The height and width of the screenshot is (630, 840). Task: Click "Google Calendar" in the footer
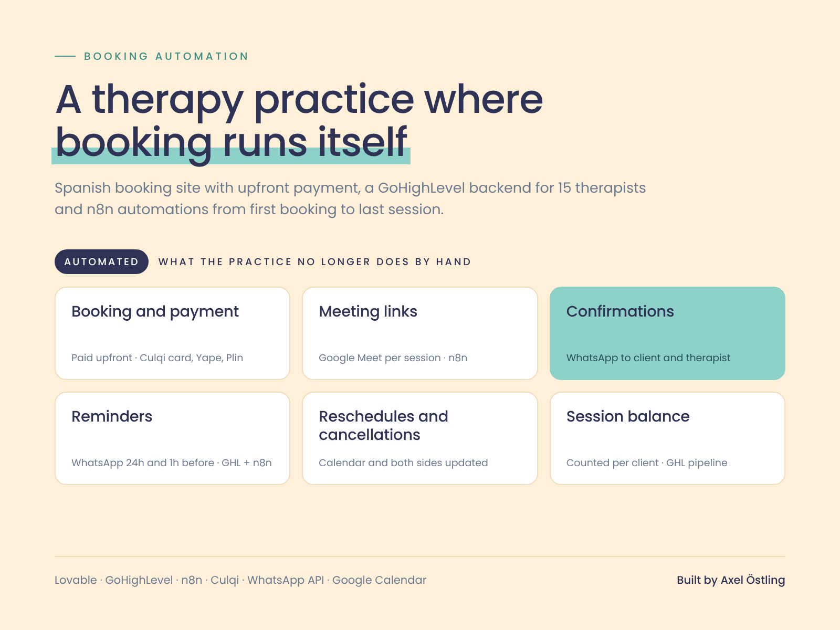coord(379,580)
